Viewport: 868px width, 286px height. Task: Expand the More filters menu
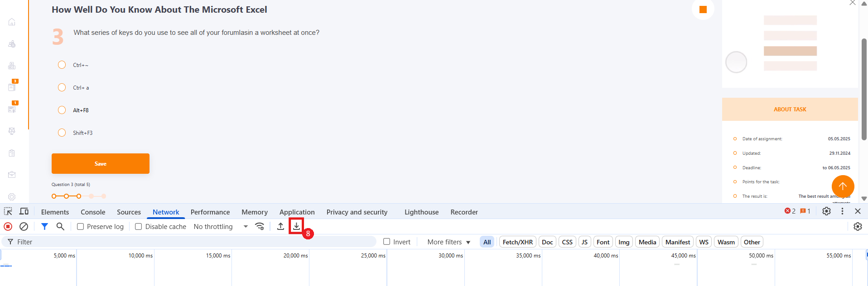click(448, 242)
